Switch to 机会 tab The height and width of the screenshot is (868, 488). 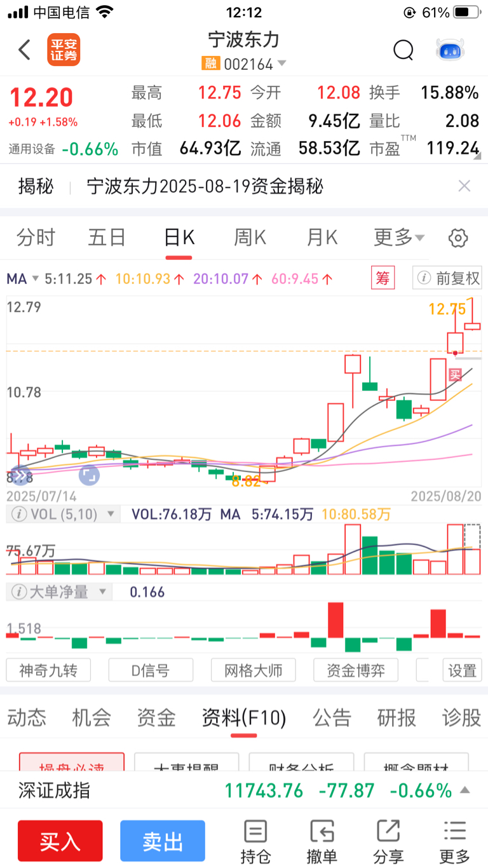(x=91, y=718)
